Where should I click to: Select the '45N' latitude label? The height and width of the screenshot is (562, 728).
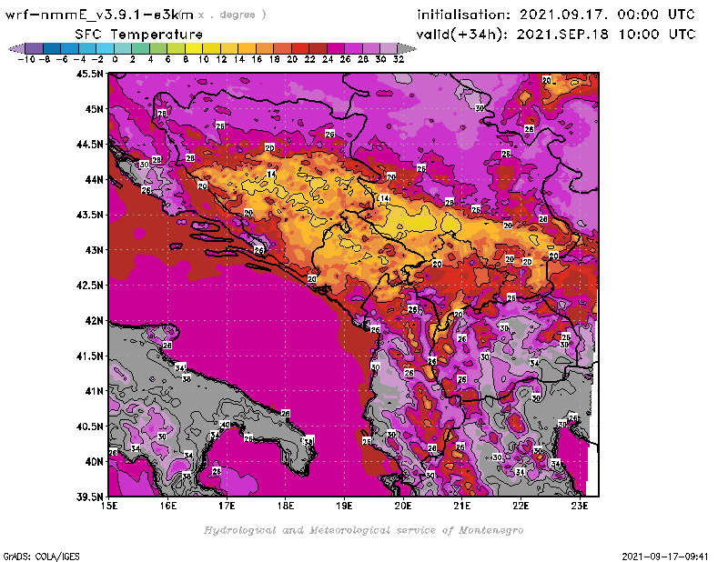click(x=94, y=109)
